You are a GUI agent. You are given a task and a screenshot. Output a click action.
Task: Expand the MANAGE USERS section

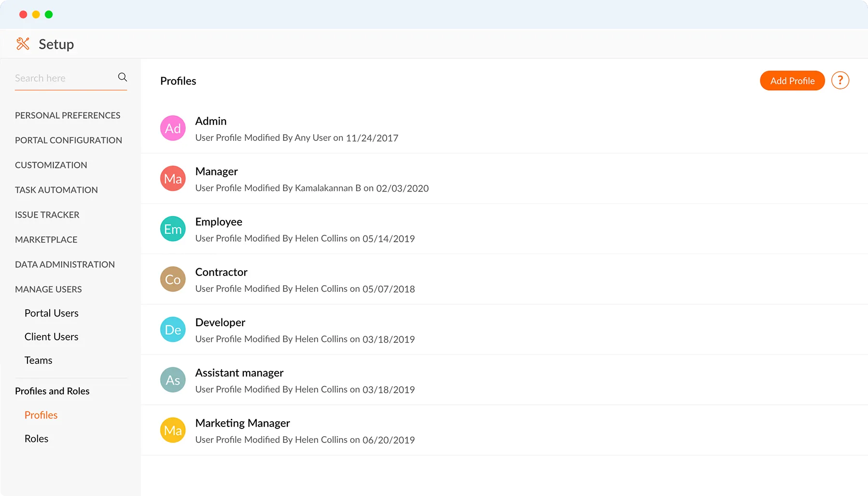tap(48, 289)
